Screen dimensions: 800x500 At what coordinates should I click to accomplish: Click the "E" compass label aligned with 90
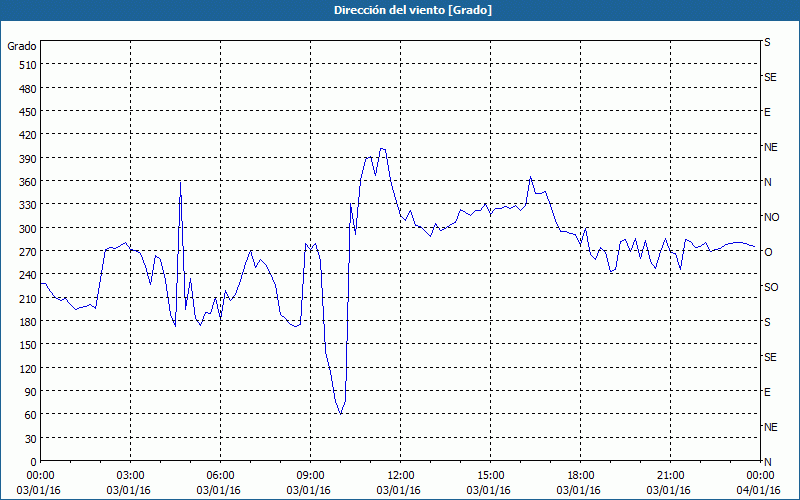pyautogui.click(x=767, y=392)
